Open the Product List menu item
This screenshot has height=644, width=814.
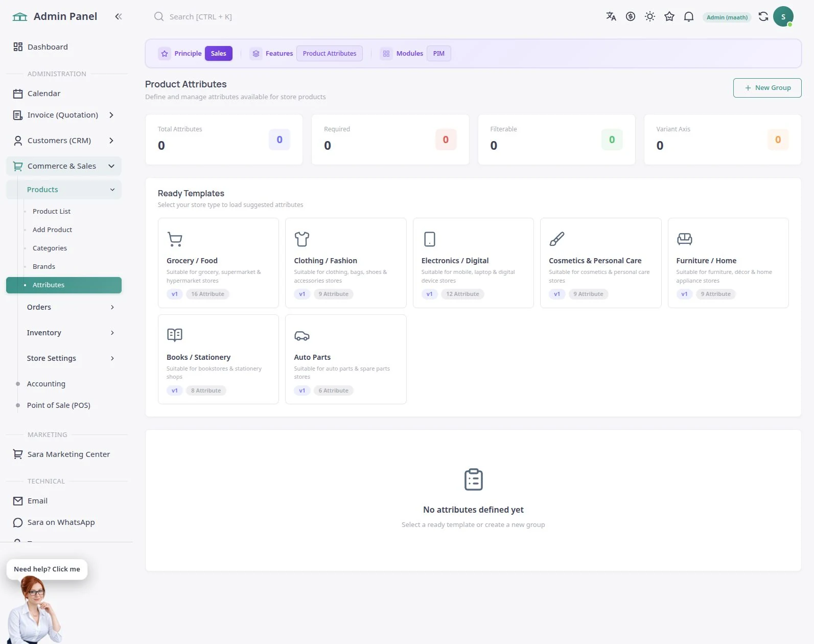pos(52,211)
